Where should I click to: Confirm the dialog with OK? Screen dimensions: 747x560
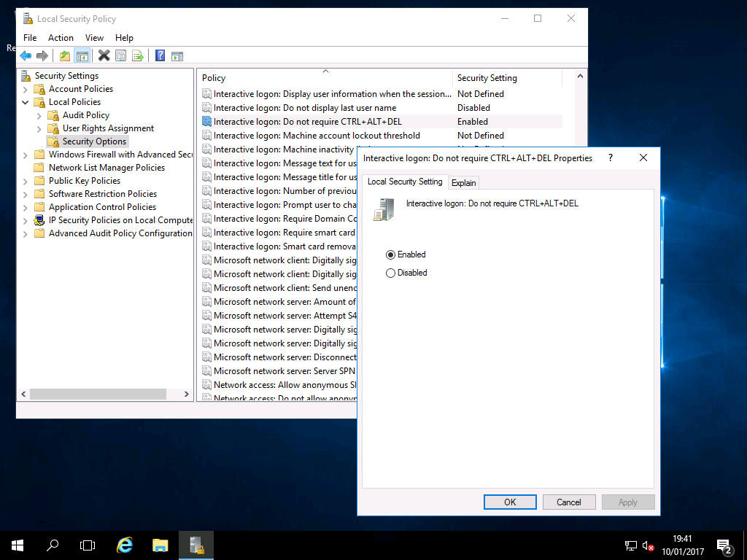(x=510, y=502)
